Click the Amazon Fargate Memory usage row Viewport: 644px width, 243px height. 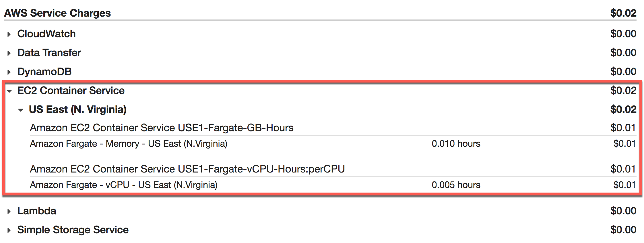pos(129,144)
